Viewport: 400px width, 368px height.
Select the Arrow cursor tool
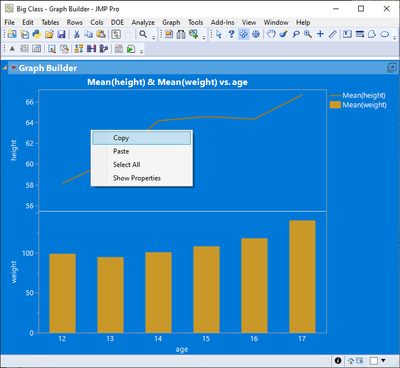219,34
